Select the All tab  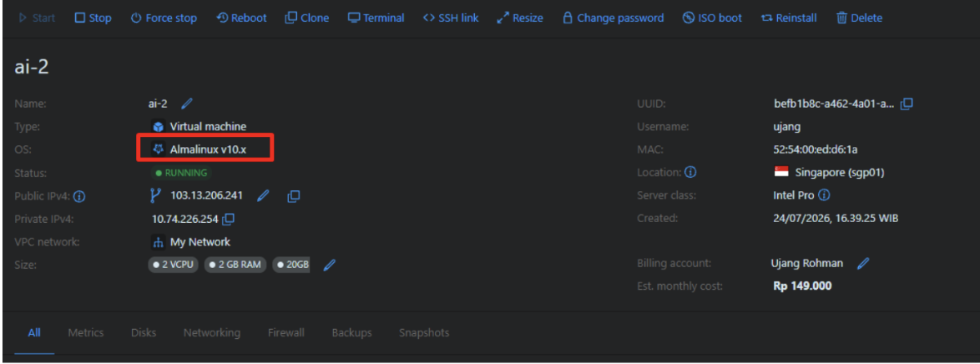pyautogui.click(x=34, y=333)
